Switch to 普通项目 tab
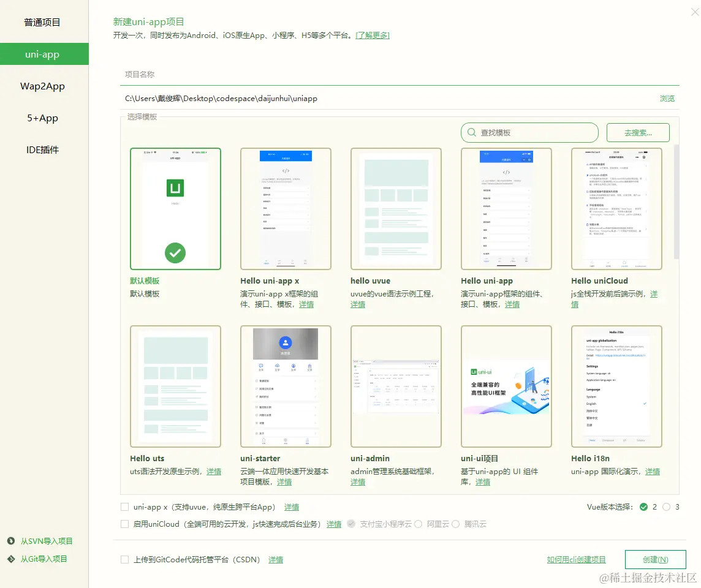Screen dimensions: 701x588 (42, 22)
